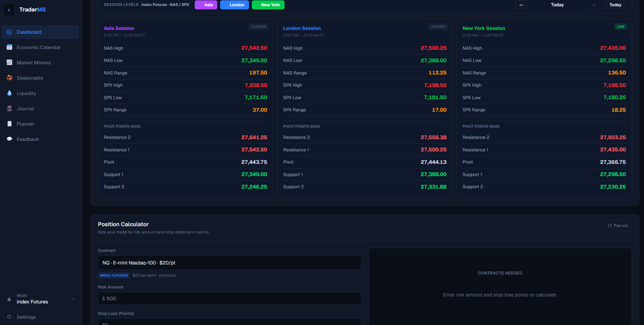
Task: Open the Planner page
Action: (x=40, y=124)
